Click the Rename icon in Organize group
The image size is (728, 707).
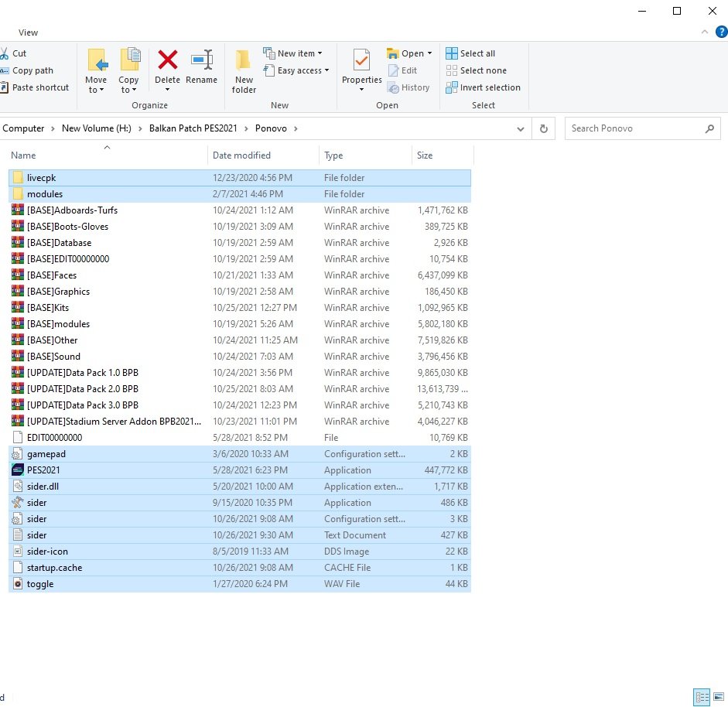click(201, 60)
